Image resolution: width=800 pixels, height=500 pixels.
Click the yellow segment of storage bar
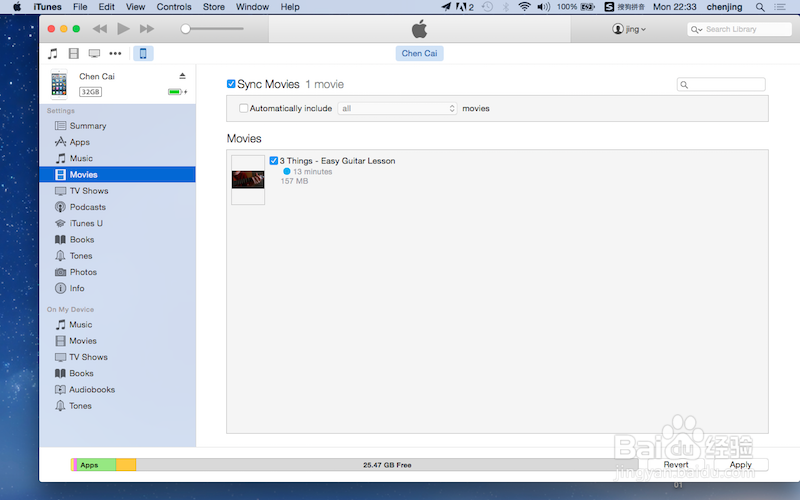[x=126, y=465]
